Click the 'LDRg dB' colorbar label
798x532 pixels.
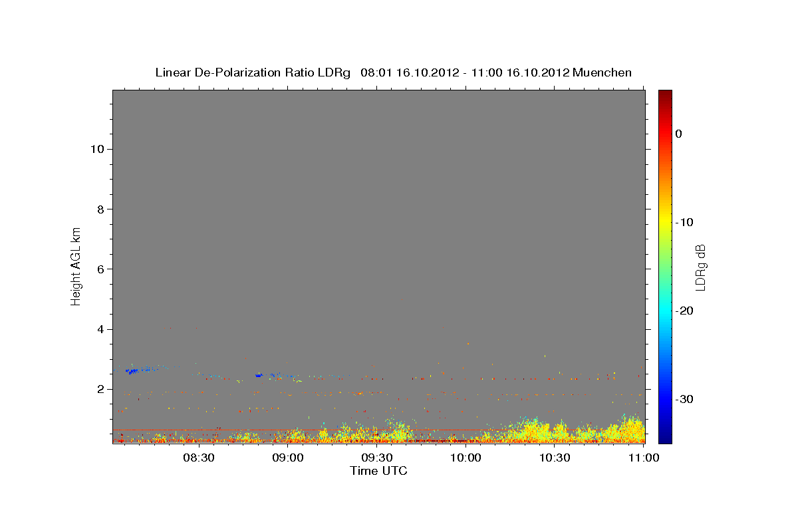tap(700, 267)
